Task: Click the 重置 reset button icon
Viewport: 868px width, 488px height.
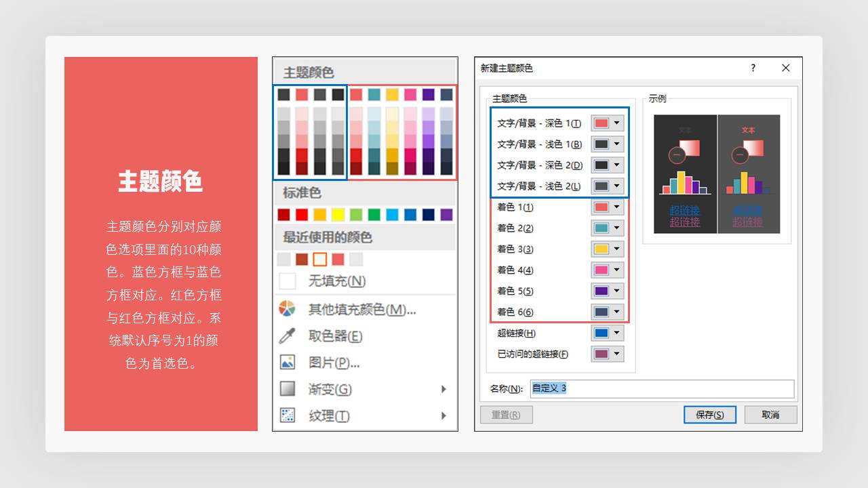Action: [x=506, y=414]
